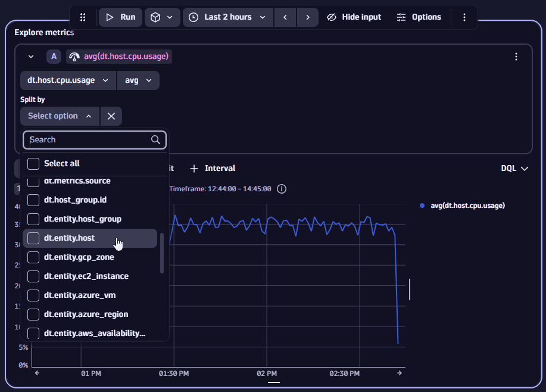The height and width of the screenshot is (392, 546).
Task: Collapse metric query A section
Action: click(x=31, y=57)
